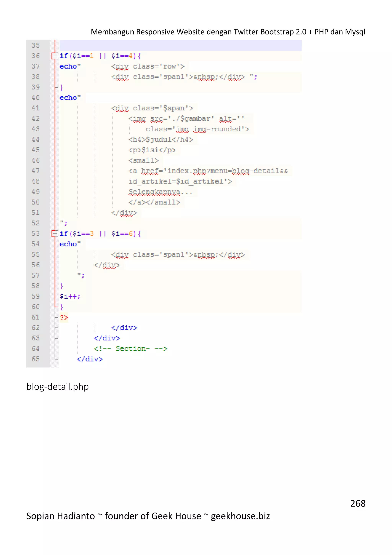Collapse the fold marker at line 36
The width and height of the screenshot is (392, 555).
pyautogui.click(x=55, y=56)
